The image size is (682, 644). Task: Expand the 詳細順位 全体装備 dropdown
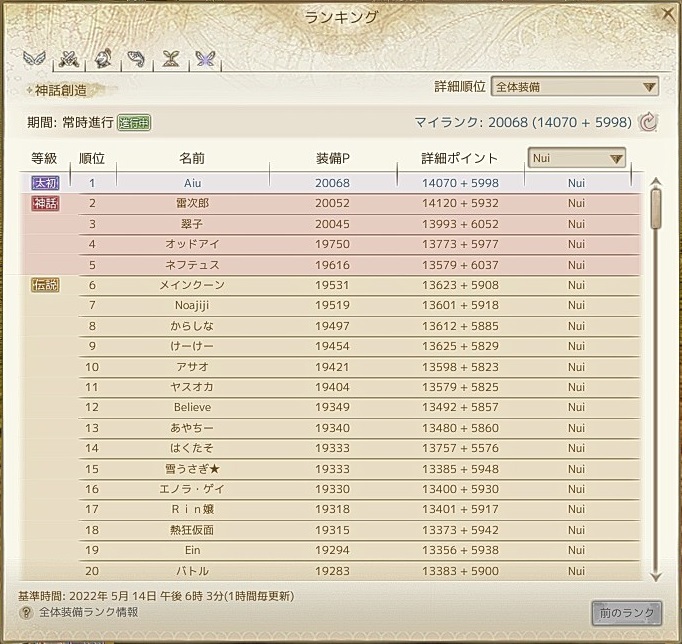pos(575,87)
